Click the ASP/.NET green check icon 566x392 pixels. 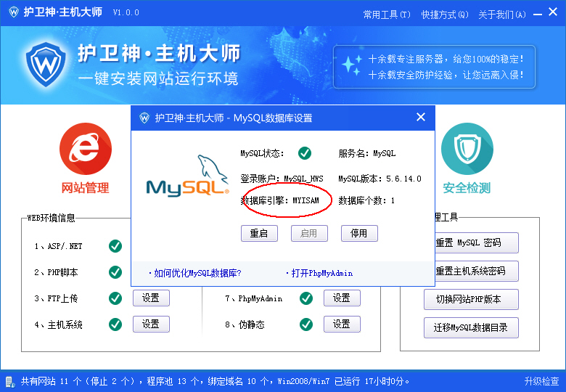[x=115, y=246]
